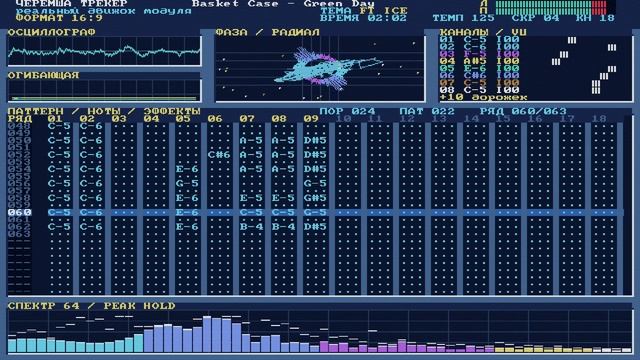Click the E-5 note in column 07
640x360 pixels.
point(251,198)
